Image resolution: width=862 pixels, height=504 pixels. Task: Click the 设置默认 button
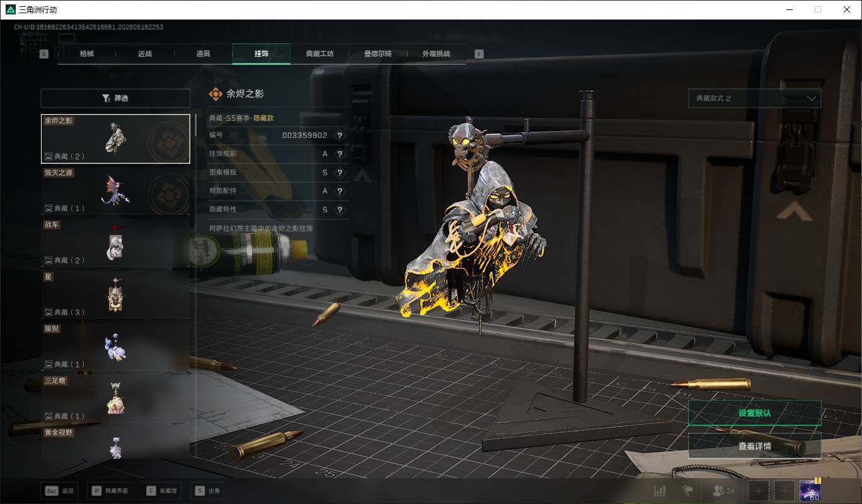(x=754, y=413)
